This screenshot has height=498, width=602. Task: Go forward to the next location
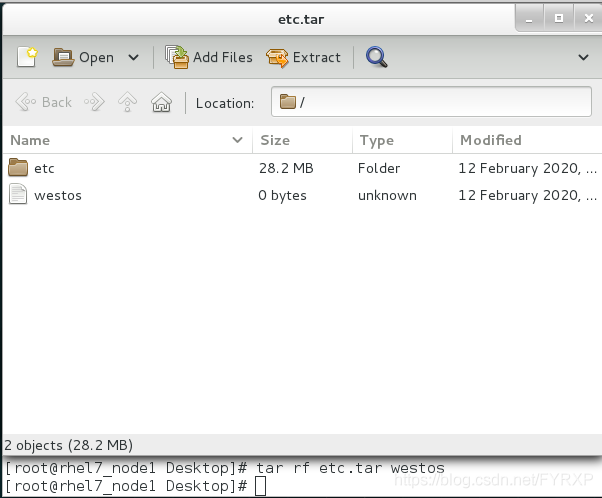(x=94, y=102)
